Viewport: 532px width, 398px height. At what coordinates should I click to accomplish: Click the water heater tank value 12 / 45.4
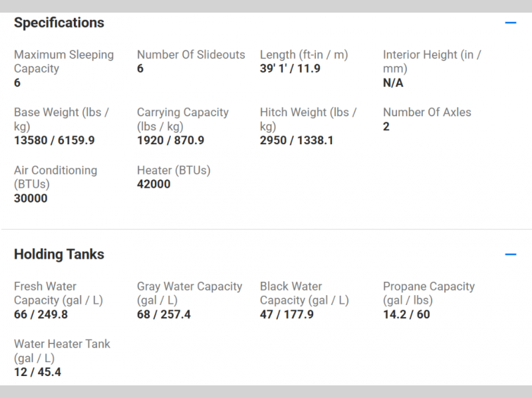click(x=37, y=372)
